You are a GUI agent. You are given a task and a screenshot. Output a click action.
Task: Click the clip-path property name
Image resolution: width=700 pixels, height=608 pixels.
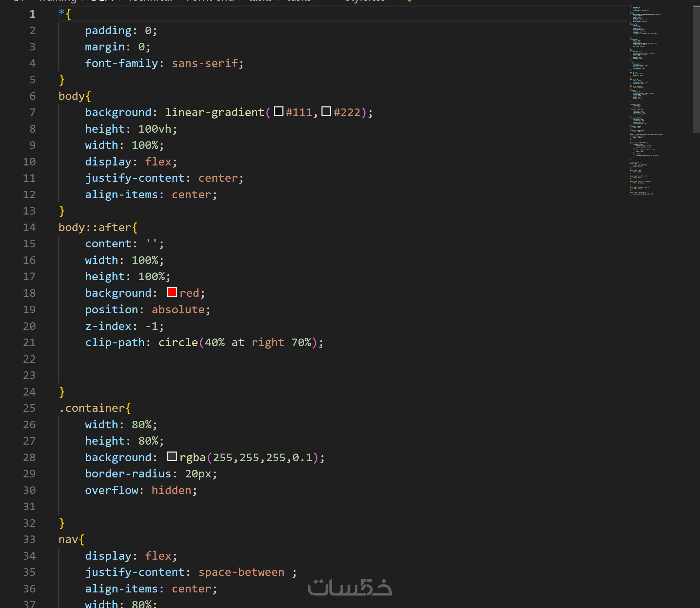point(115,342)
